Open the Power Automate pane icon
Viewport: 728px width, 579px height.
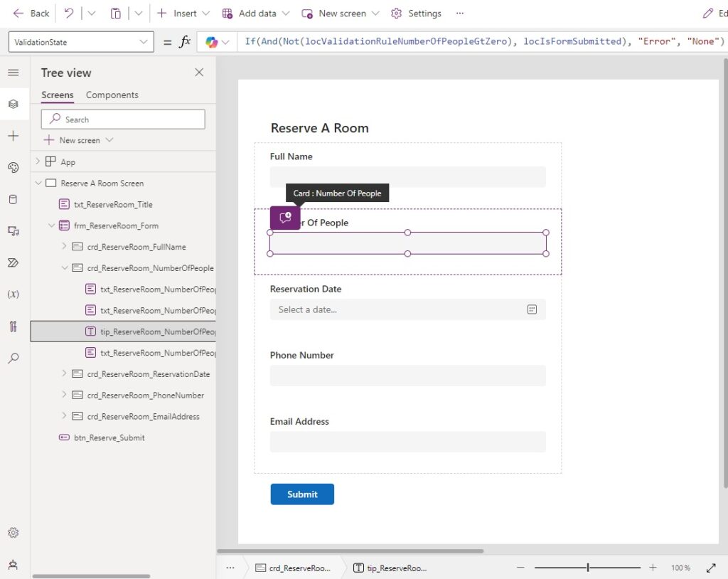[x=14, y=262]
